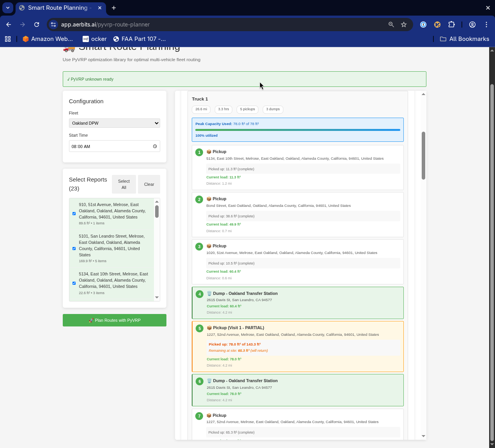Click the browser reload page icon
Image resolution: width=495 pixels, height=448 pixels.
coord(37,25)
